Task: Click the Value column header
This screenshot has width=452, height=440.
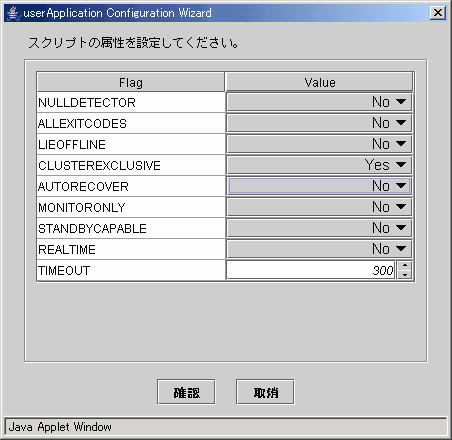Action: tap(319, 82)
